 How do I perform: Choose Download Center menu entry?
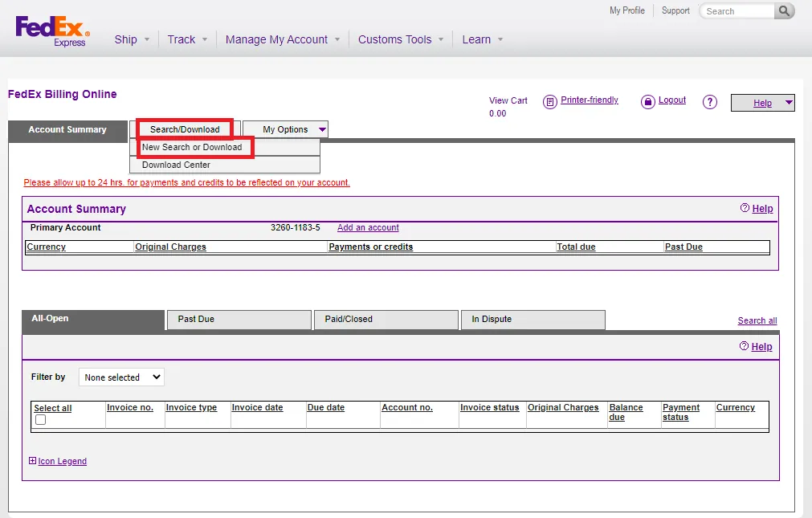click(176, 165)
